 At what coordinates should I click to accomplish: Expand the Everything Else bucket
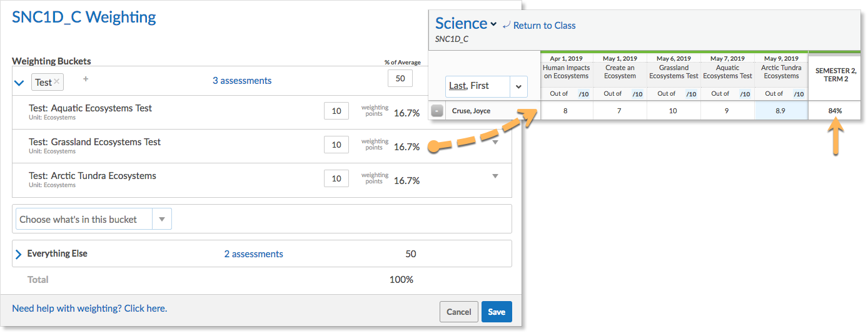pos(18,254)
